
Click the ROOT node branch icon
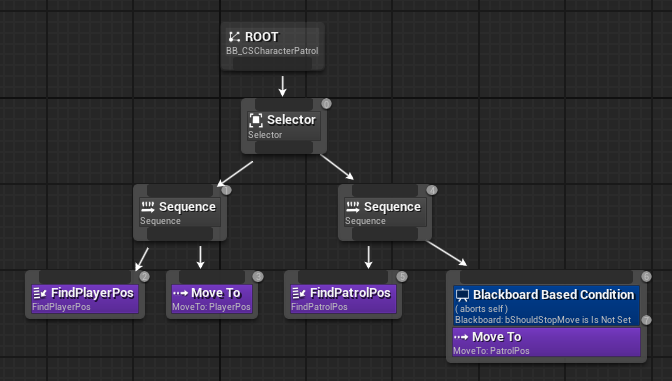click(234, 37)
